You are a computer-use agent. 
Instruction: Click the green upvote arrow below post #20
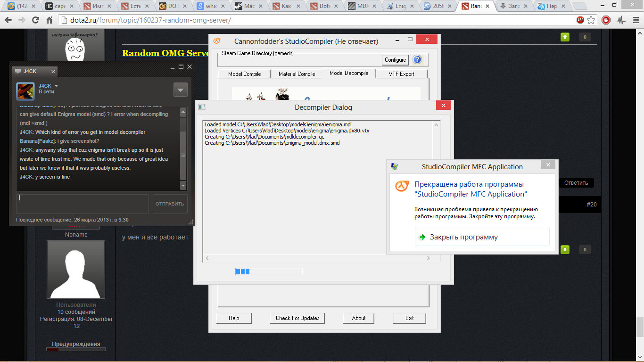(x=565, y=249)
